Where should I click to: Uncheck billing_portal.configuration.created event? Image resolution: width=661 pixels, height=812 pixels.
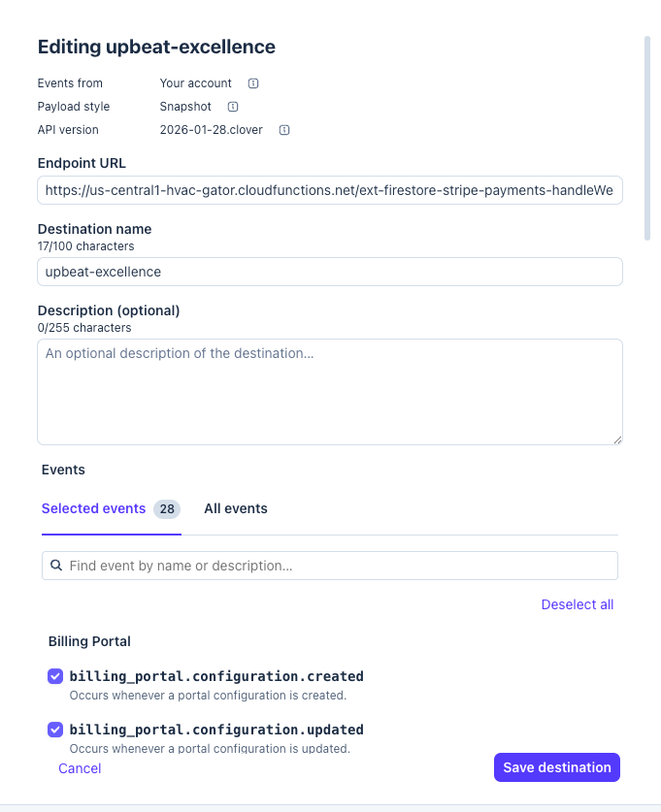[x=55, y=676]
